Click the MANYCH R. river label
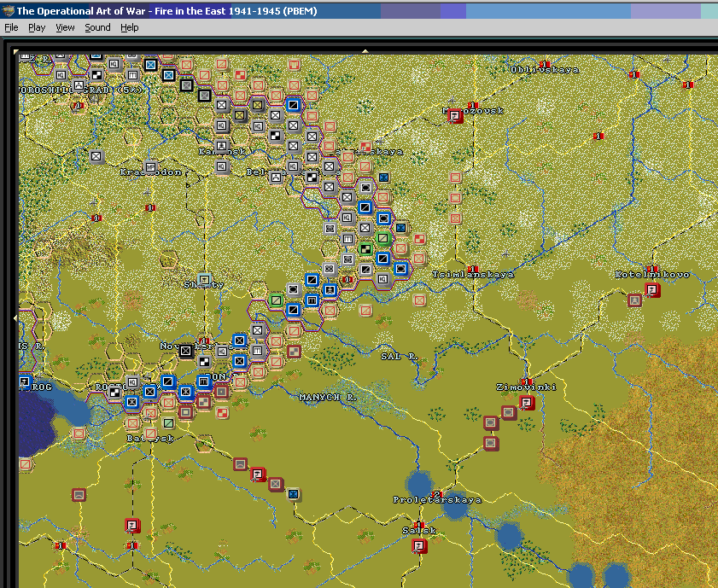The width and height of the screenshot is (718, 588). point(327,397)
